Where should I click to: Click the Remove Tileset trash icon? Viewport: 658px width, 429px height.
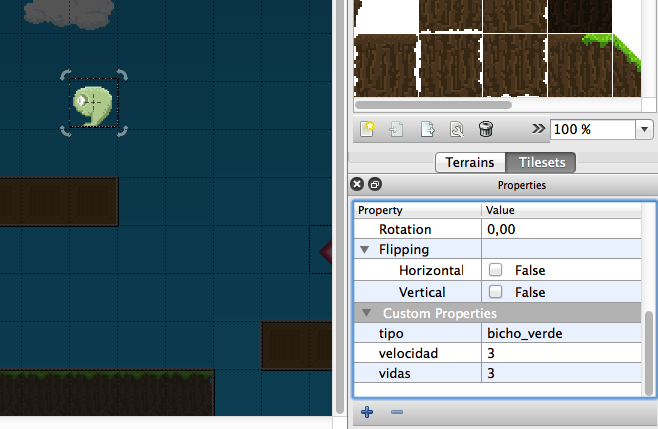[486, 129]
